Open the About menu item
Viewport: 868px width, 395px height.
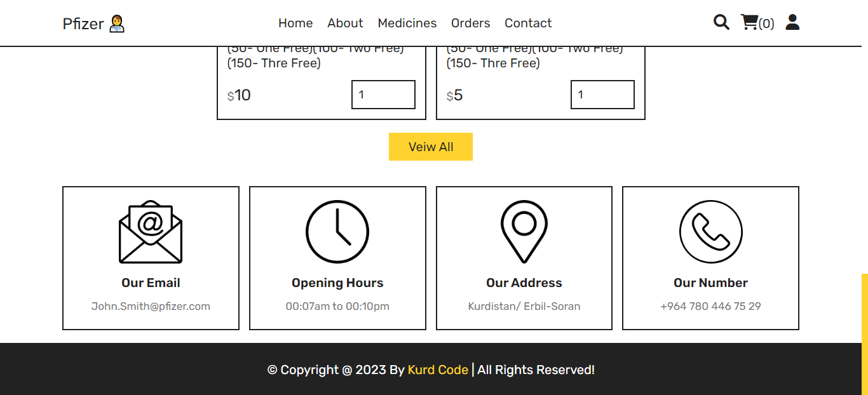click(x=345, y=23)
